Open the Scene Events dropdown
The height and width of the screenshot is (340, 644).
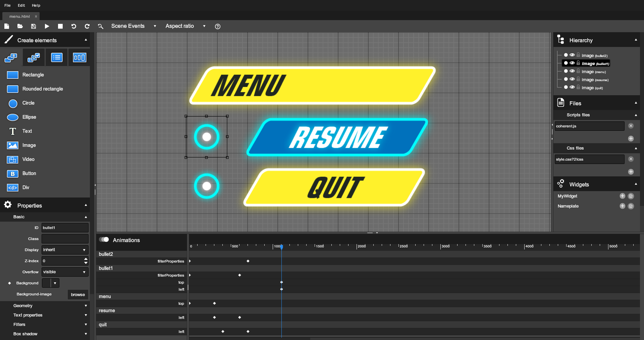point(133,26)
